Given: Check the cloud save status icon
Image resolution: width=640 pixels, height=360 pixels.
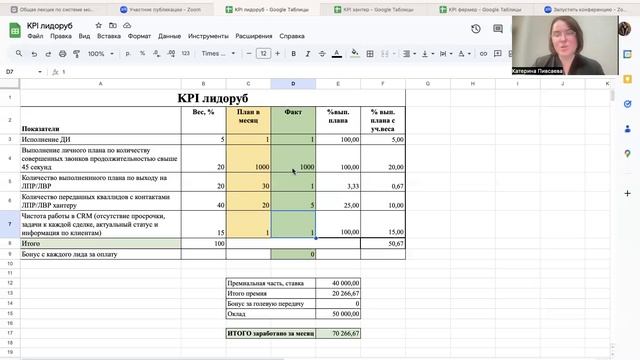Looking at the screenshot, I should 127,25.
